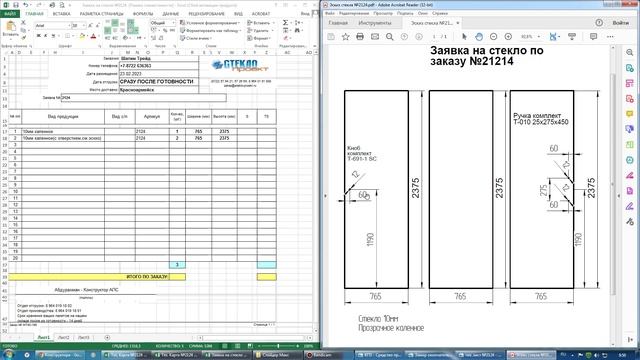
Task: Print the PDF with printer icon
Action: pyautogui.click(x=360, y=37)
